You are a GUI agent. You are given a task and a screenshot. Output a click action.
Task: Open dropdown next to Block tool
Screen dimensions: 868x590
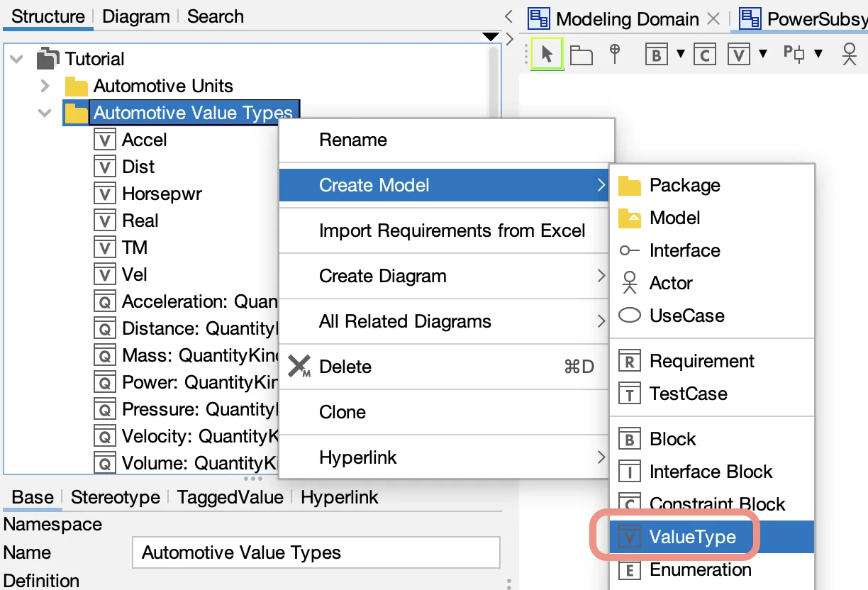point(681,54)
